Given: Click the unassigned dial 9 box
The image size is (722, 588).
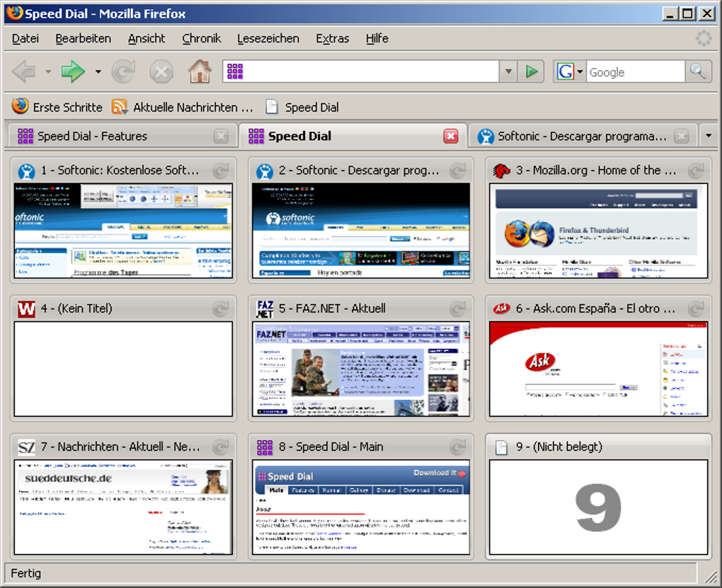Looking at the screenshot, I should 599,507.
